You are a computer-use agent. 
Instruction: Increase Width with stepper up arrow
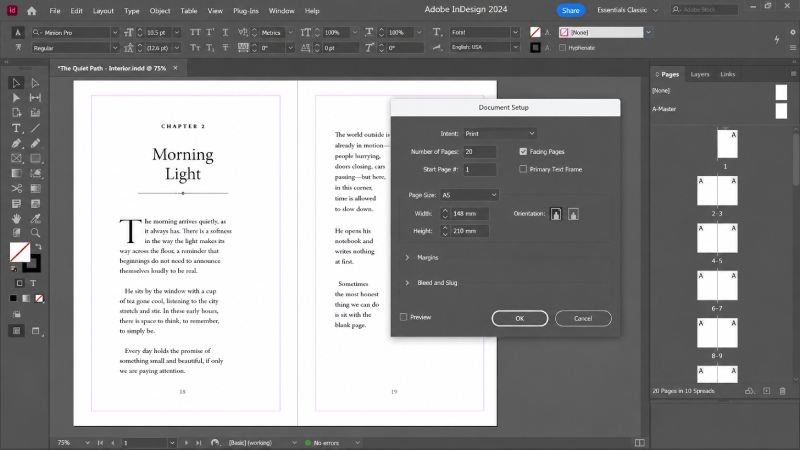tap(445, 210)
